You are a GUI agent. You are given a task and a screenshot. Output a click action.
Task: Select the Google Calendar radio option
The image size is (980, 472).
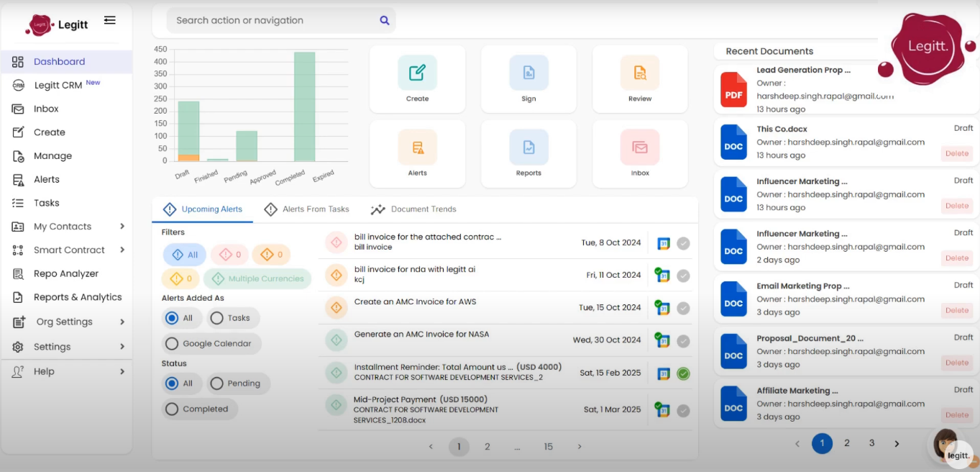pyautogui.click(x=172, y=343)
